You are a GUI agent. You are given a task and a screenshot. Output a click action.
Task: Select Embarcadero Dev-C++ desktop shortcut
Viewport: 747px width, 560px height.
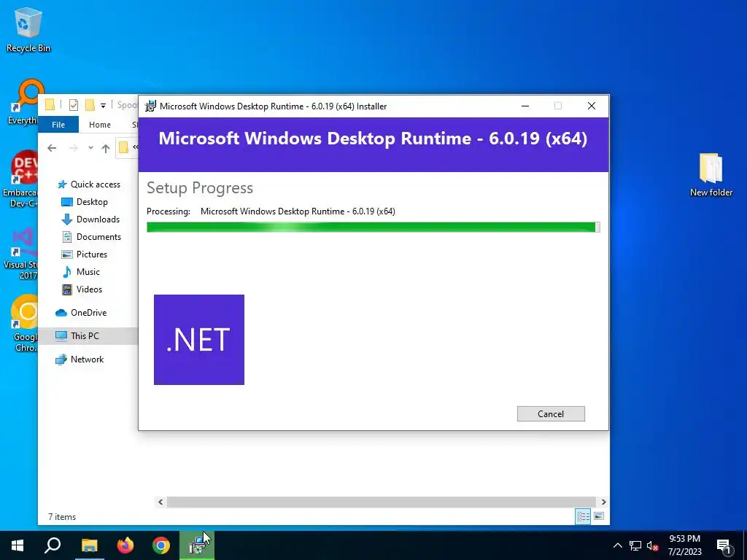[x=20, y=179]
